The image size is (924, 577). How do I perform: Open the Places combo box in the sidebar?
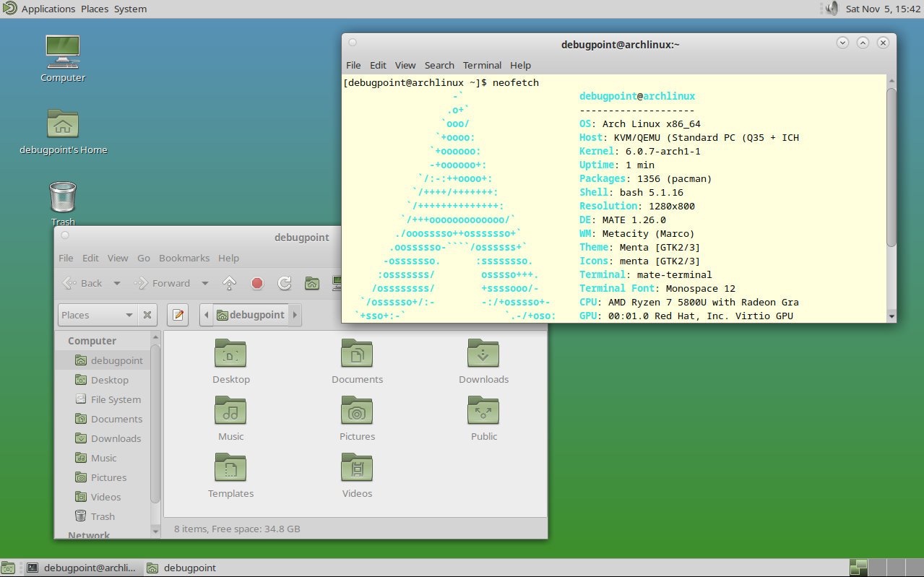point(97,315)
